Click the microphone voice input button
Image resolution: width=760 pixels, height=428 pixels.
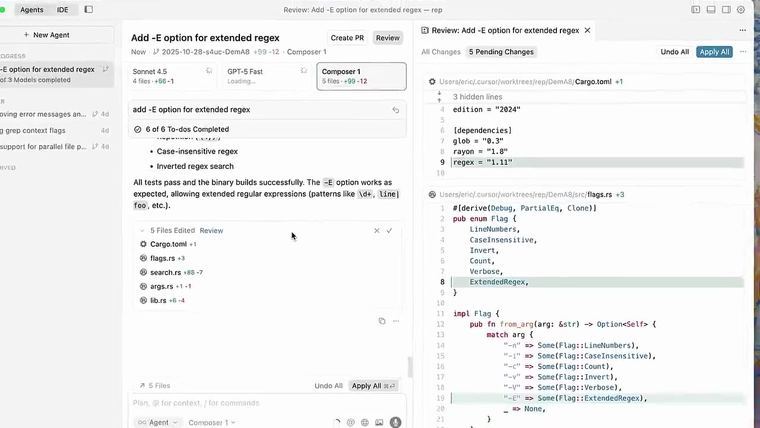(396, 422)
